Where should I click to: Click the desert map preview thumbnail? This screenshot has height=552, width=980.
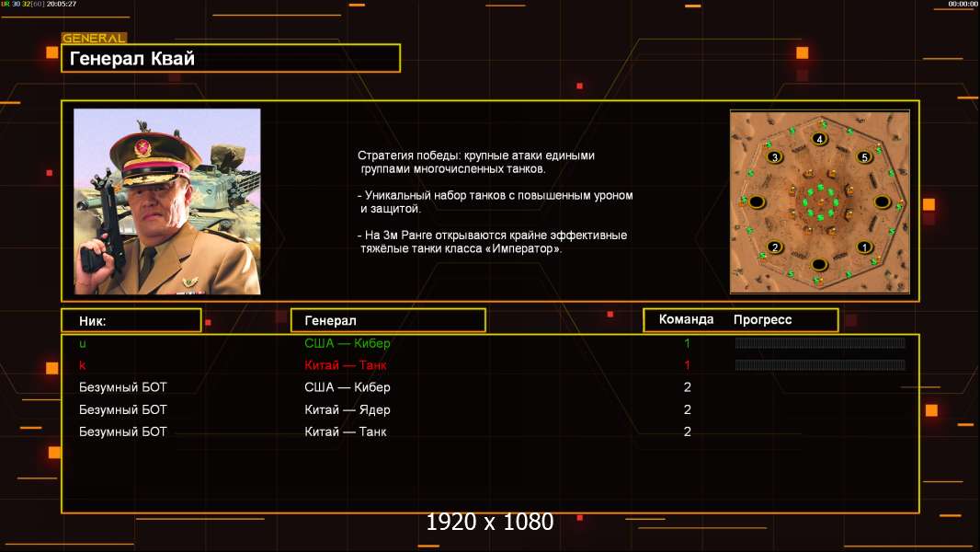[x=820, y=201]
